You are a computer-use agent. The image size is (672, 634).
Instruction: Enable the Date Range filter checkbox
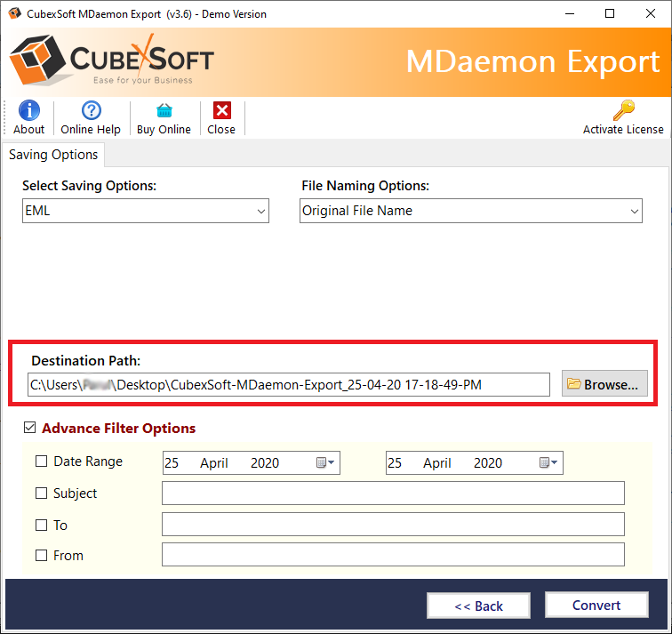pyautogui.click(x=41, y=461)
